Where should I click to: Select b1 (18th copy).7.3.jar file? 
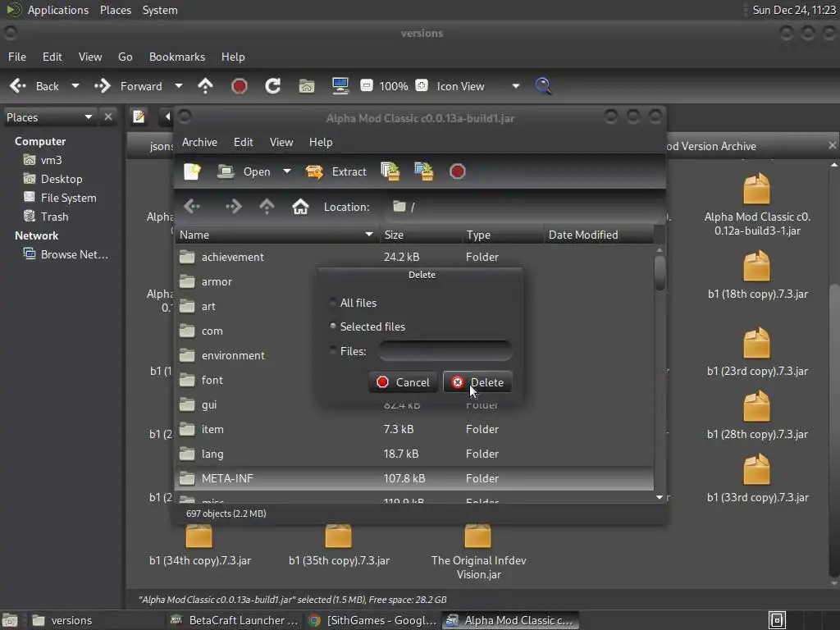point(757,274)
